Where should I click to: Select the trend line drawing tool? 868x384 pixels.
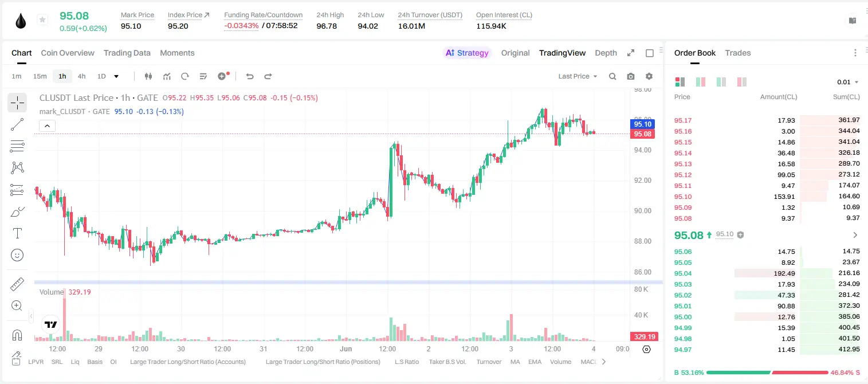click(17, 124)
